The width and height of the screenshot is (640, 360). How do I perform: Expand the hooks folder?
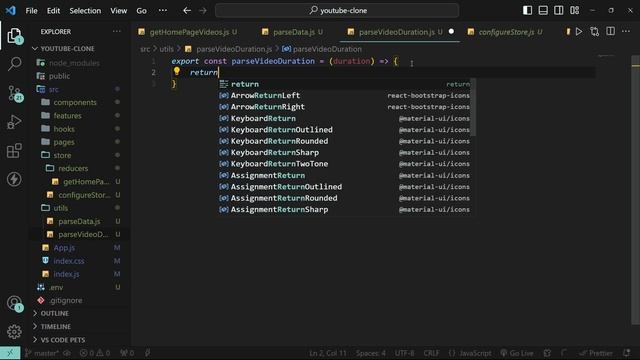[64, 129]
